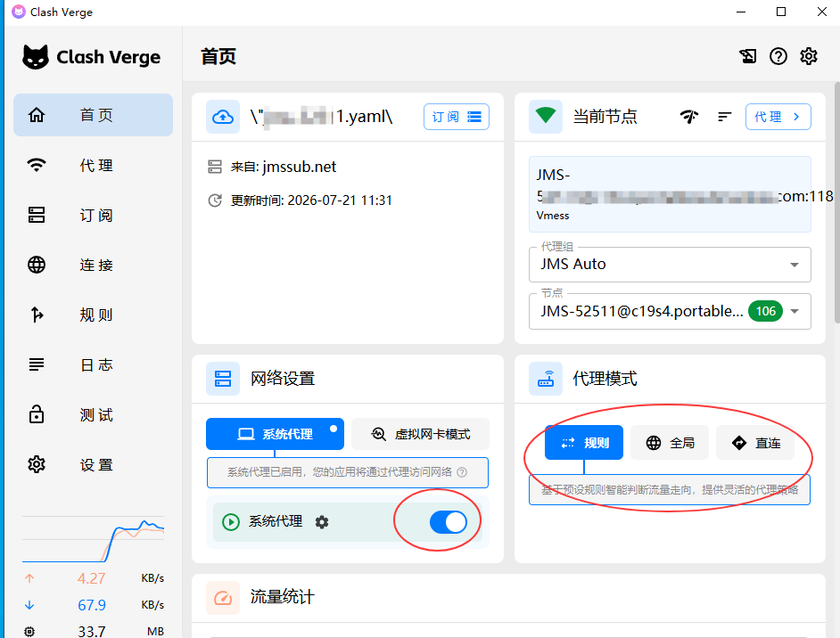The height and width of the screenshot is (638, 840).
Task: Click the 网络设置 server icon
Action: 223,379
